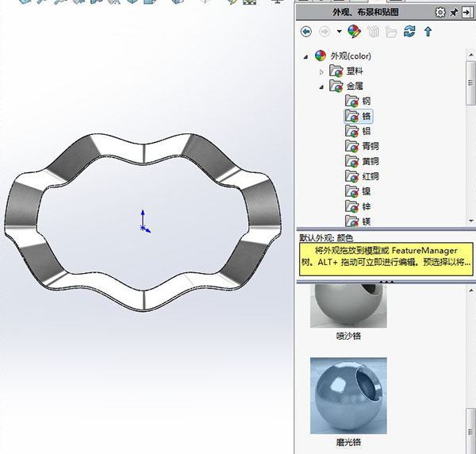This screenshot has height=454, width=476.
Task: Click tree scrollbar down arrow
Action: tap(470, 221)
